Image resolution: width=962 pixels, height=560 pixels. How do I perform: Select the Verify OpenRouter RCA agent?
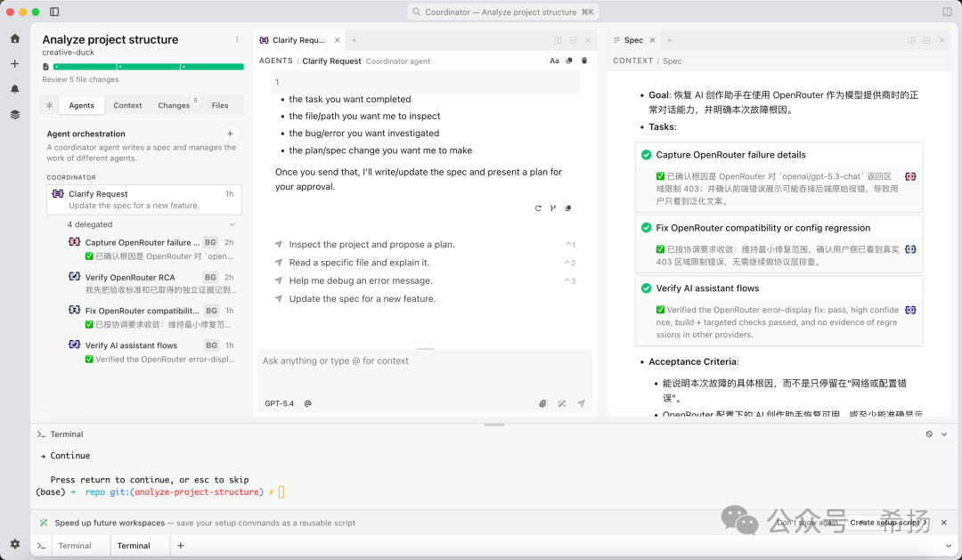(151, 283)
